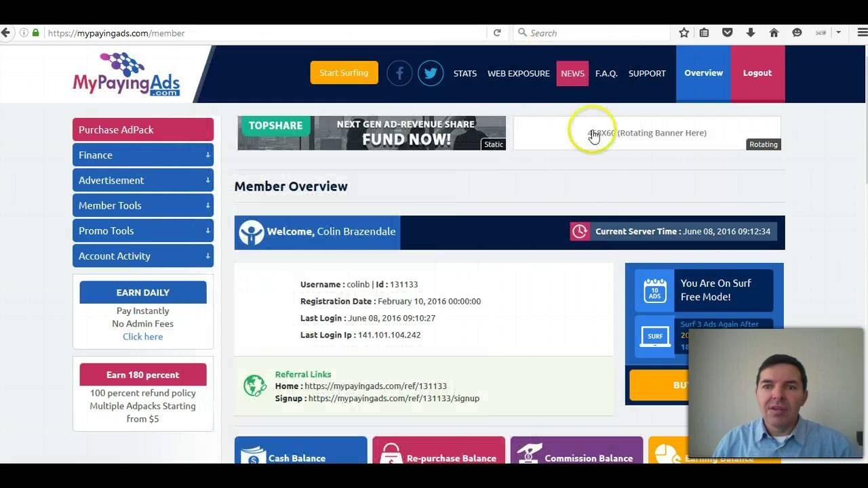This screenshot has width=868, height=488.
Task: Click the MyPayingAds logo
Action: pyautogui.click(x=126, y=75)
